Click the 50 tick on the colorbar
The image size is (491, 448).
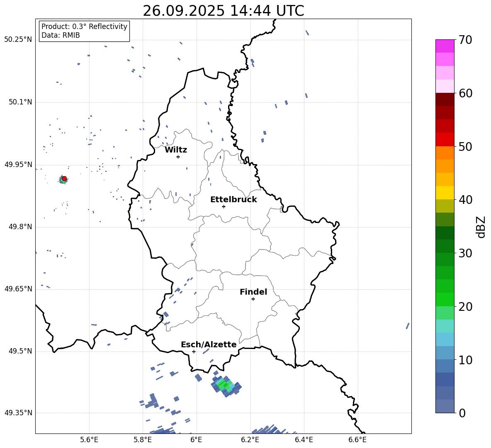465,146
